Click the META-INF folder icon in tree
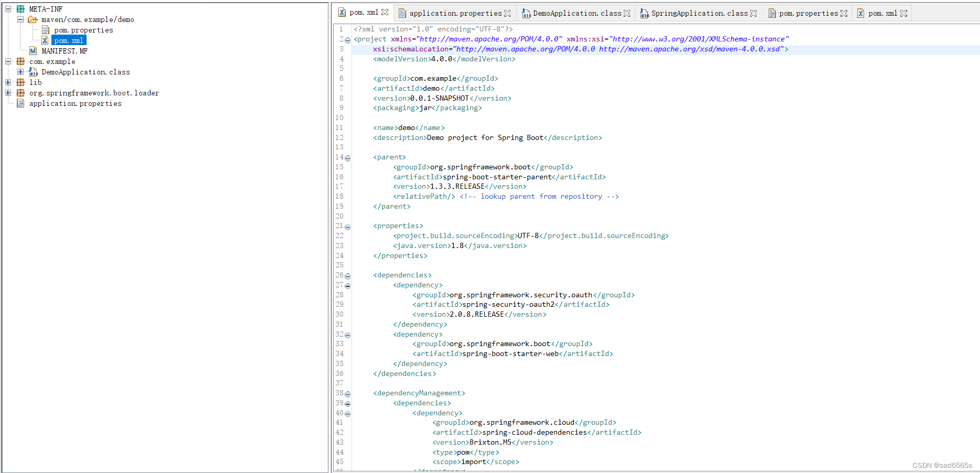 tap(20, 9)
